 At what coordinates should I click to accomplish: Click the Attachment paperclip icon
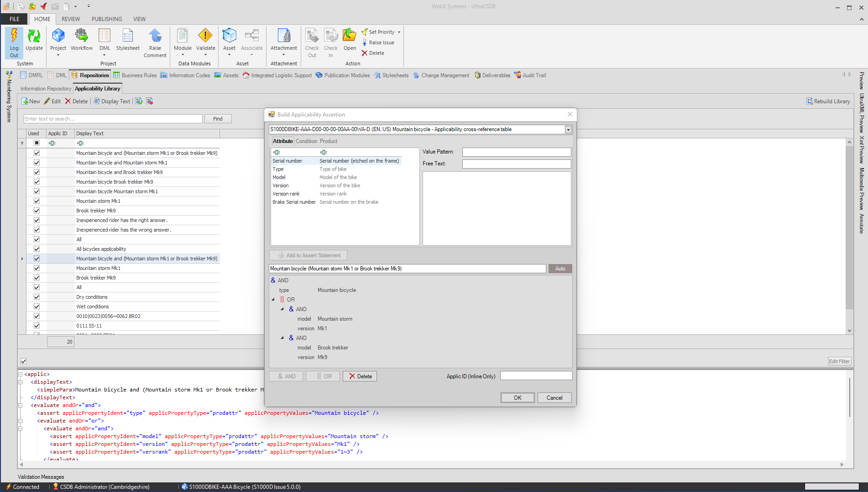pyautogui.click(x=284, y=36)
